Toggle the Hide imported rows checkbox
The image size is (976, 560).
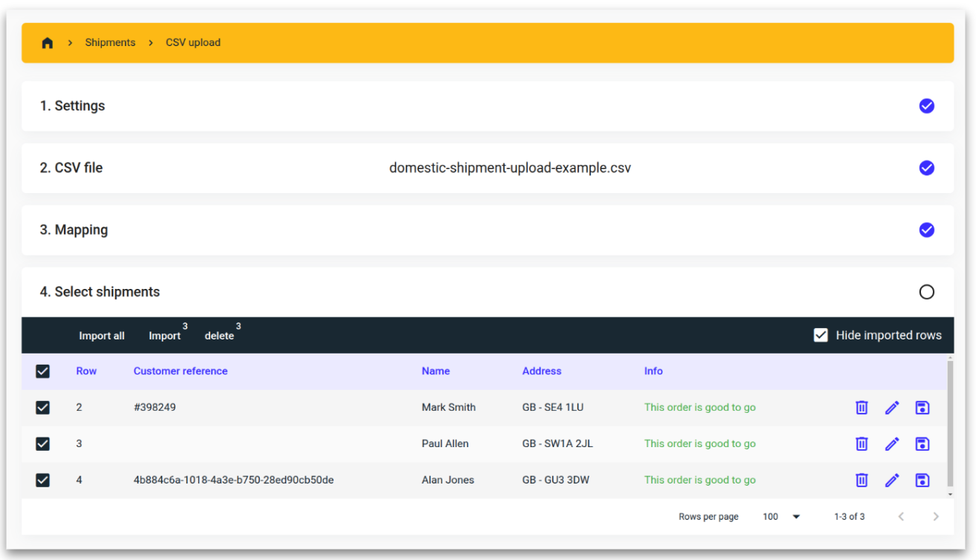coord(821,335)
